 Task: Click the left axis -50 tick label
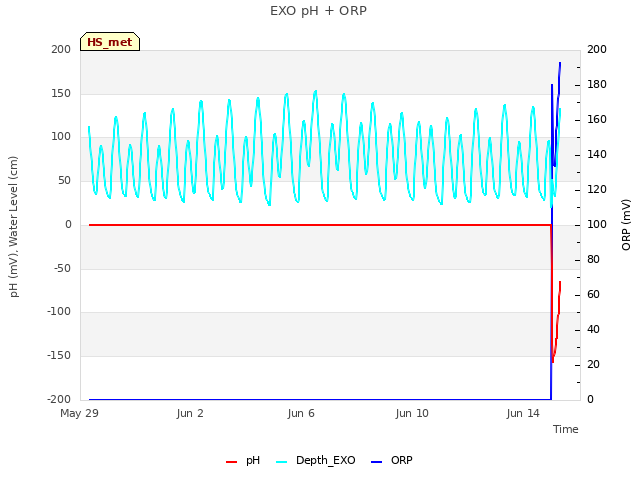pyautogui.click(x=62, y=269)
